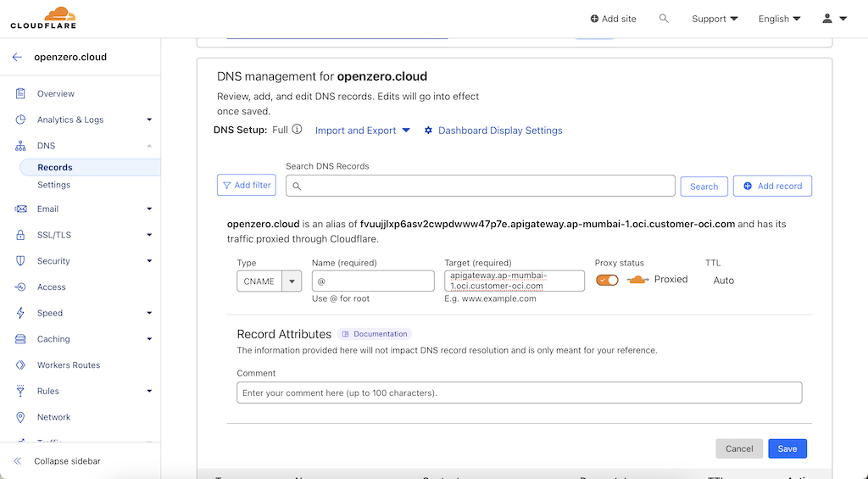The height and width of the screenshot is (479, 868).
Task: Click the DNS Setup info icon
Action: click(x=298, y=130)
